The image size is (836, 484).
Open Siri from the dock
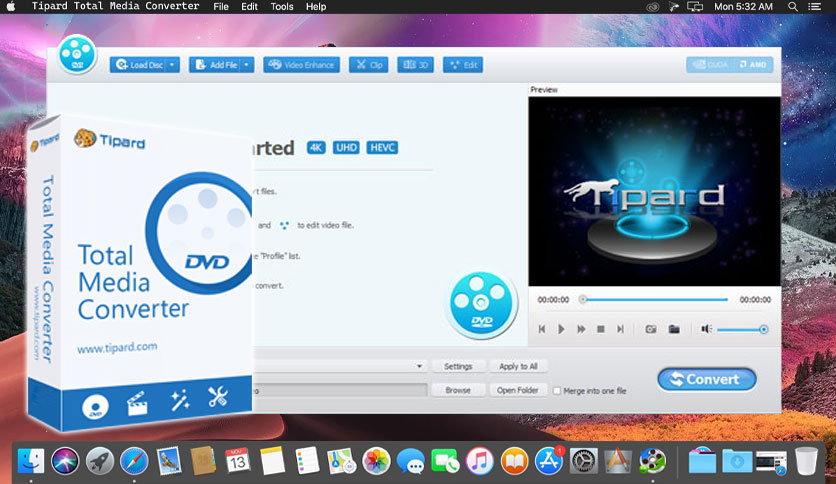tap(65, 461)
